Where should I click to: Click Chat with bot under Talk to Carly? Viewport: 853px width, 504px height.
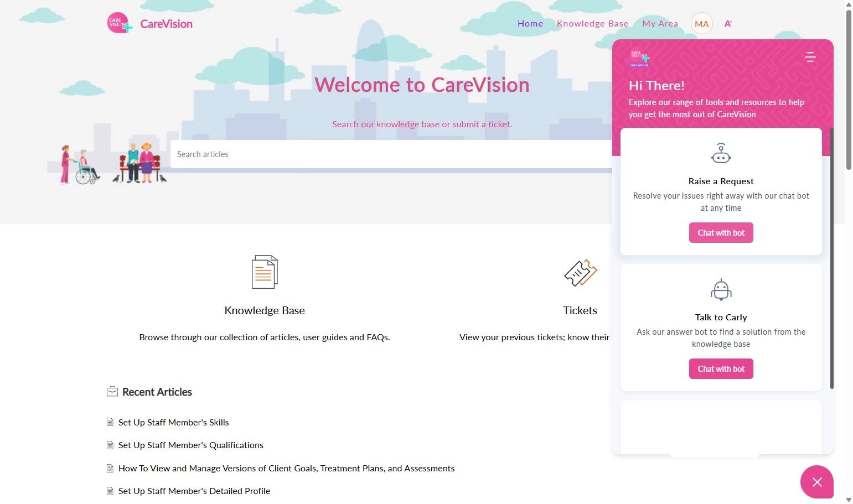[x=721, y=369]
